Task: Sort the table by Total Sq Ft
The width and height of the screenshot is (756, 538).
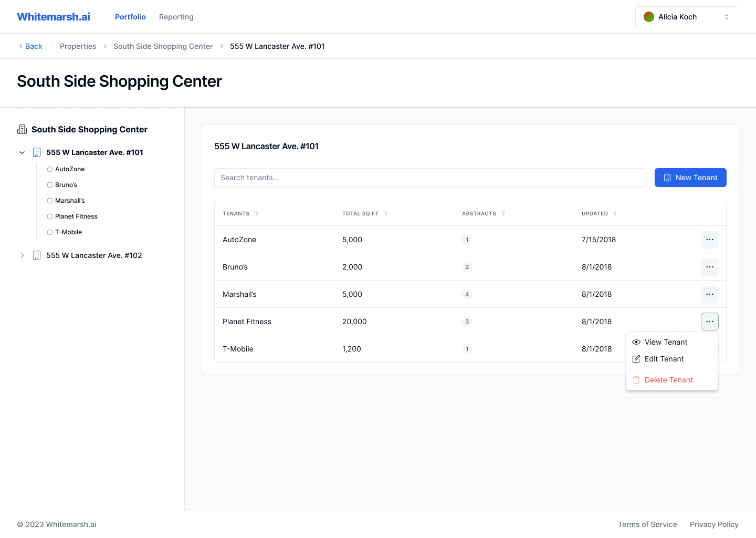Action: [365, 213]
